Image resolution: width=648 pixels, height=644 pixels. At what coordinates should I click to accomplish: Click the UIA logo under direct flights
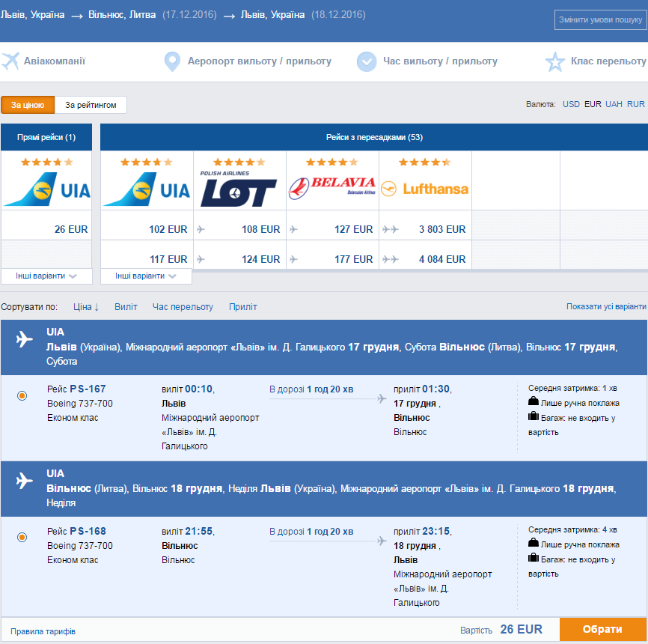pos(46,189)
